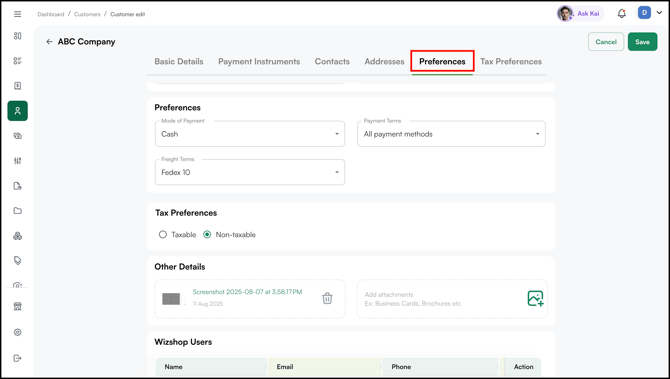670x379 pixels.
Task: Switch to Payment Instruments tab
Action: click(x=259, y=62)
